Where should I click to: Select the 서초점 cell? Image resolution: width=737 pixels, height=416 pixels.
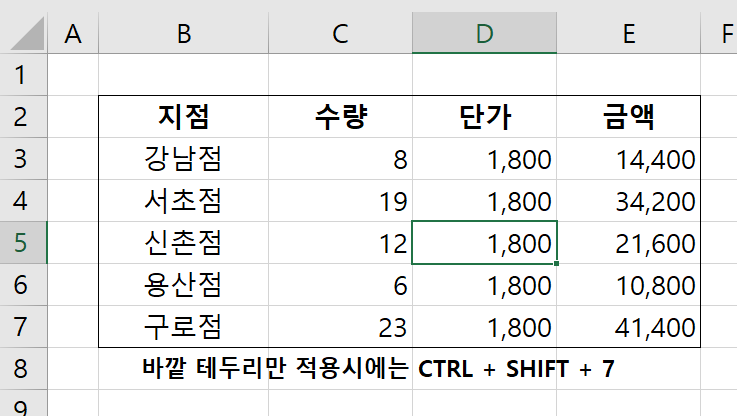(x=183, y=201)
